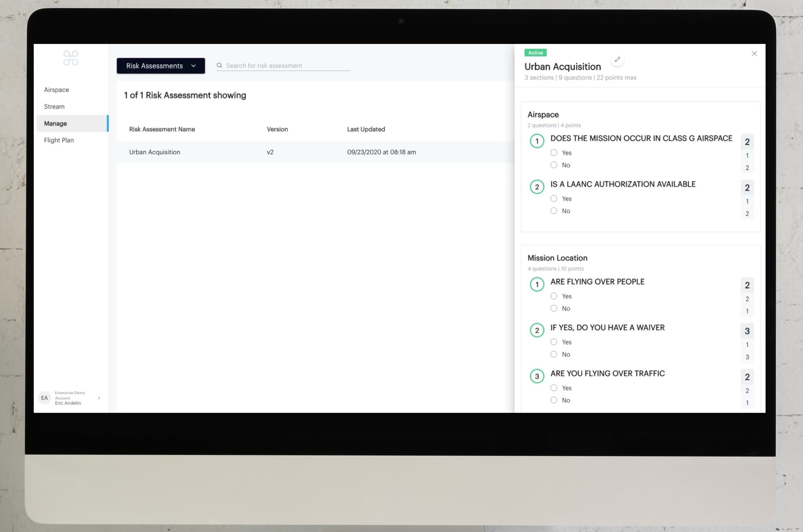This screenshot has height=532, width=803.
Task: Click the number 2 circle for LAANC question
Action: [x=537, y=187]
